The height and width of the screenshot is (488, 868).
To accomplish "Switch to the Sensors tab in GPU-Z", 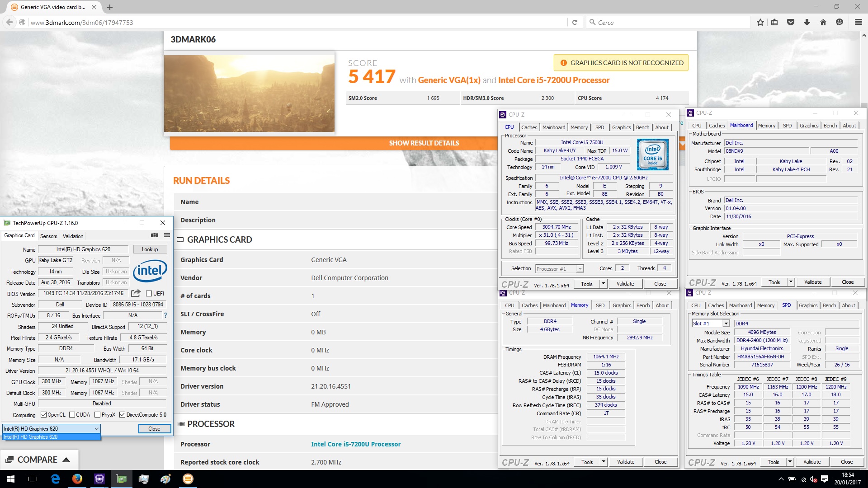I will tap(49, 236).
